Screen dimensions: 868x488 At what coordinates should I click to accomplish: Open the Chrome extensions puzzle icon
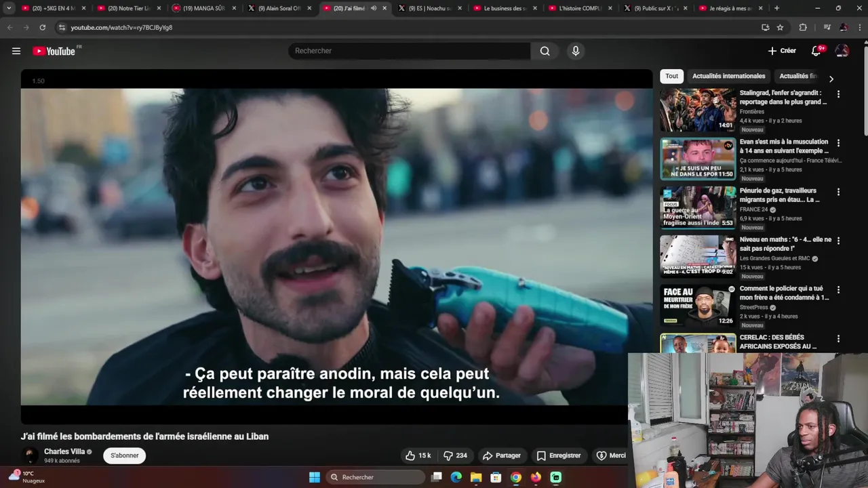(803, 27)
